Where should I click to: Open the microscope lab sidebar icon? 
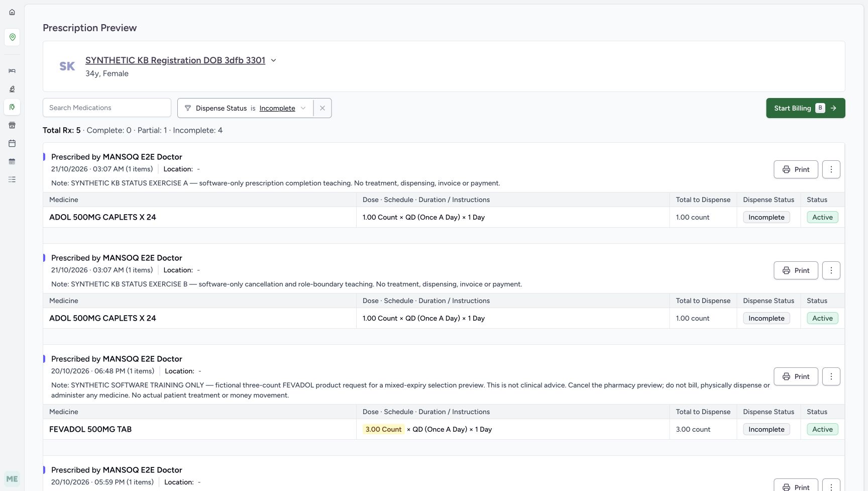tap(12, 89)
